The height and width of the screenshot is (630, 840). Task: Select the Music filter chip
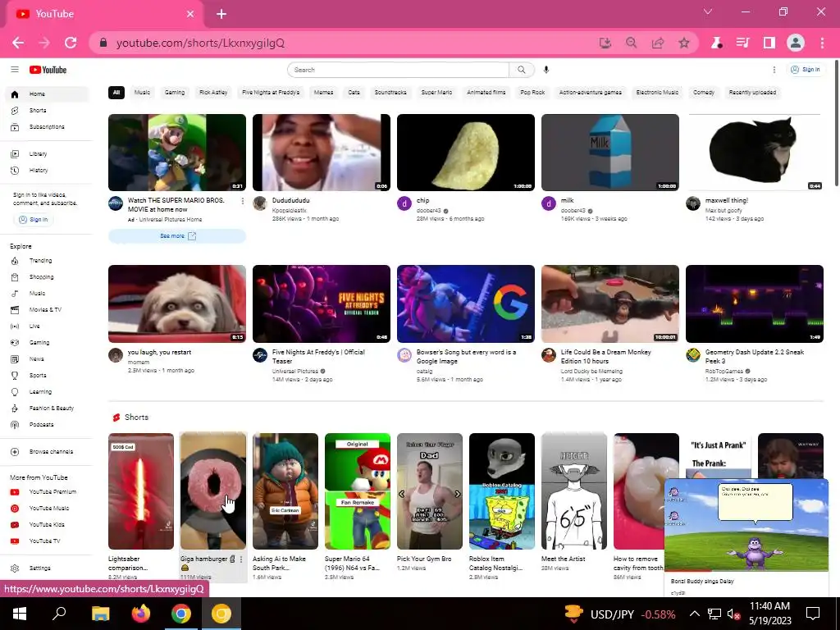pos(142,92)
